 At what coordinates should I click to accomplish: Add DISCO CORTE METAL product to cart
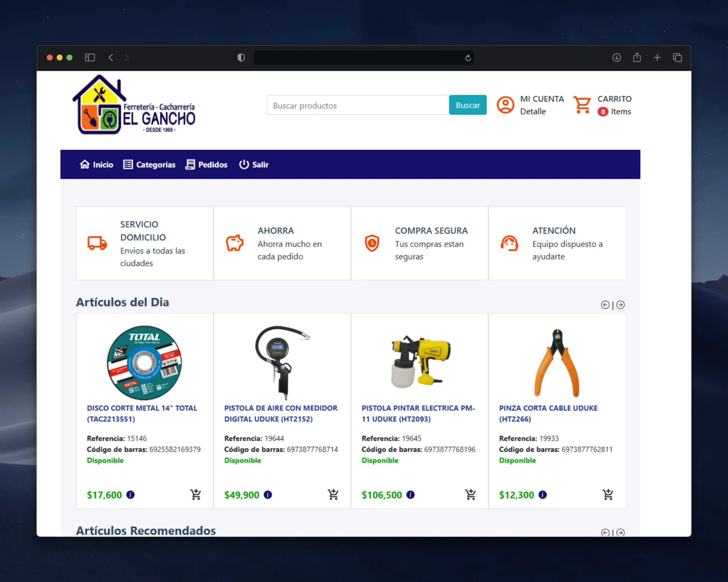[196, 494]
